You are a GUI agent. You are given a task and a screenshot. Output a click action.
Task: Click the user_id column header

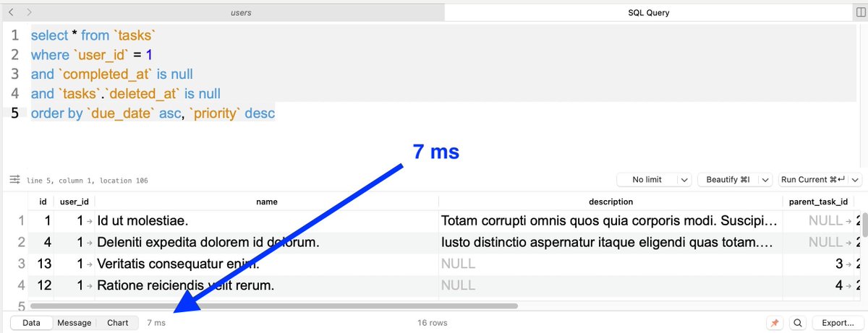(x=75, y=202)
